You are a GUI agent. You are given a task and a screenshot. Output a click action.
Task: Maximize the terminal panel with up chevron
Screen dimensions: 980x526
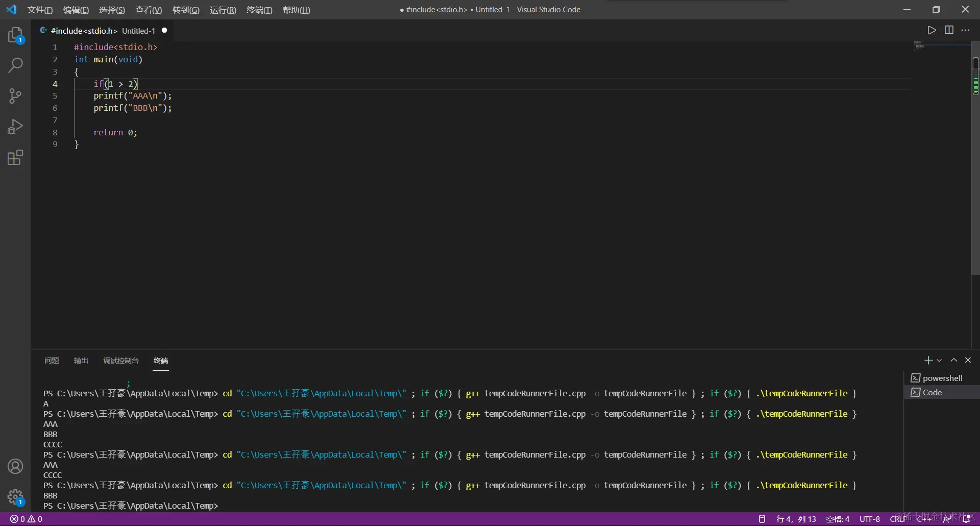[953, 360]
